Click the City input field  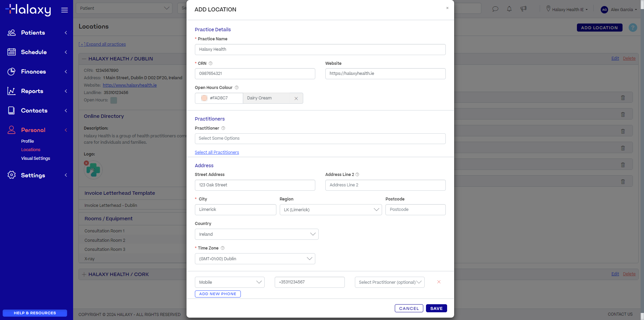(235, 210)
